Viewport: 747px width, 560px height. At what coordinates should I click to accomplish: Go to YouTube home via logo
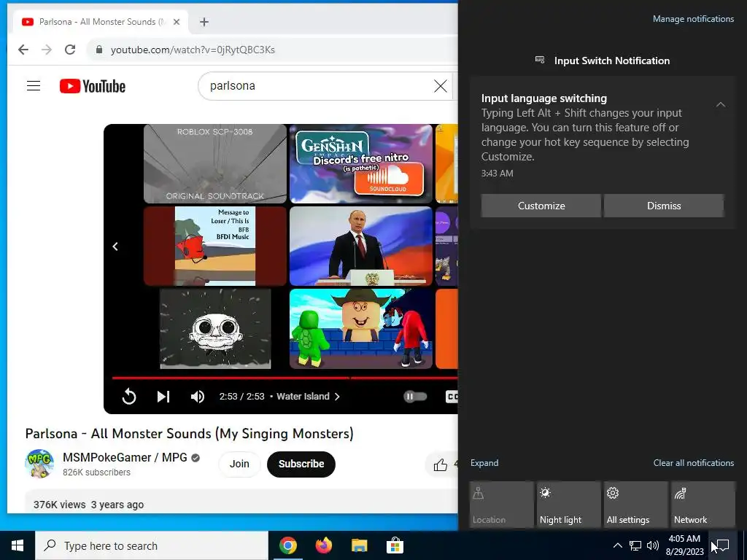pos(93,86)
